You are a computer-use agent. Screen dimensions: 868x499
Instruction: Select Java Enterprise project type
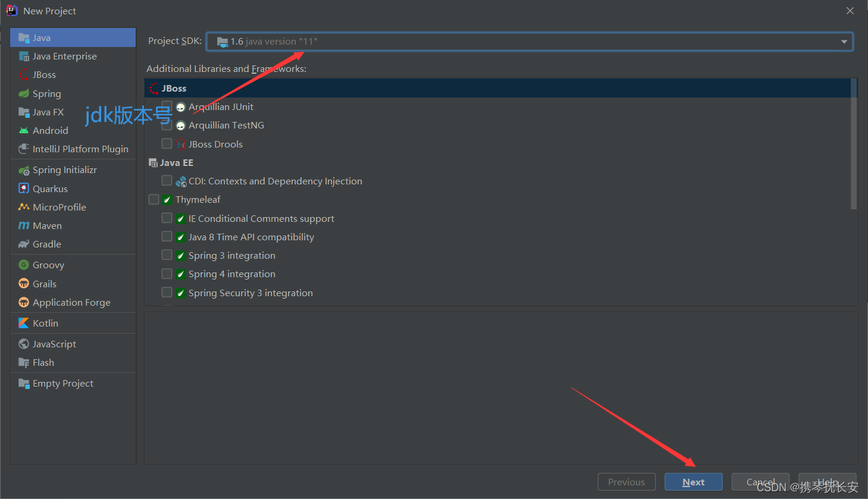click(73, 57)
